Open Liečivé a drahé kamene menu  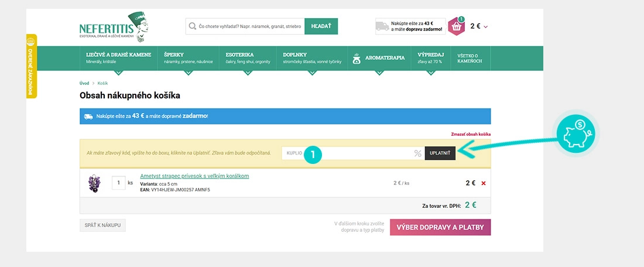[118, 57]
